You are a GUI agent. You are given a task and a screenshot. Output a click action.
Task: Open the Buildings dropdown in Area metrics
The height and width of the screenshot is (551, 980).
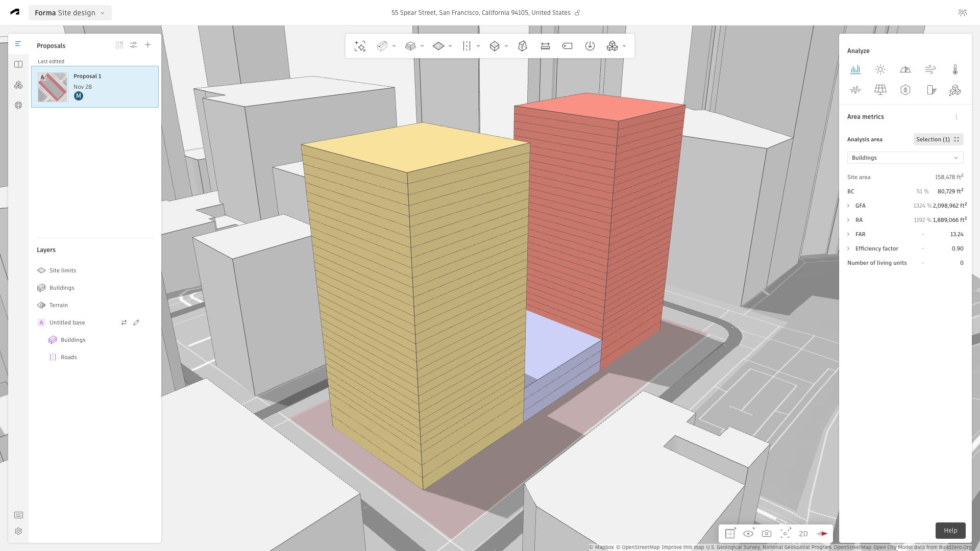(905, 158)
